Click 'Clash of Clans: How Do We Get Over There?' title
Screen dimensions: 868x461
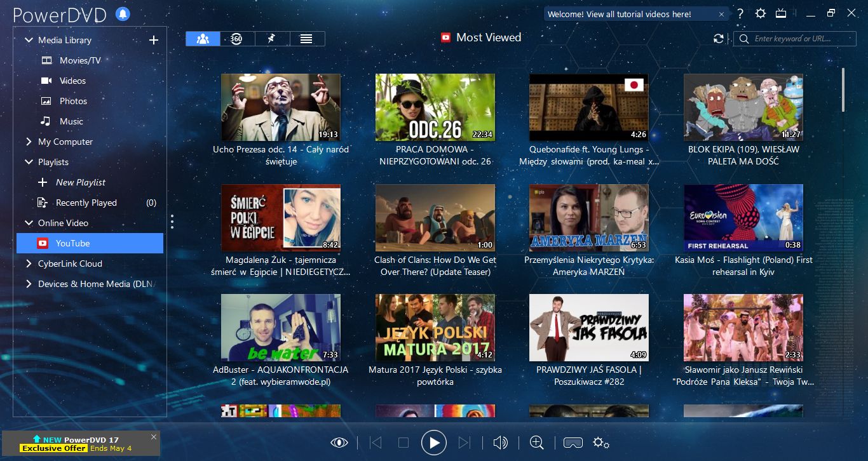pyautogui.click(x=435, y=266)
